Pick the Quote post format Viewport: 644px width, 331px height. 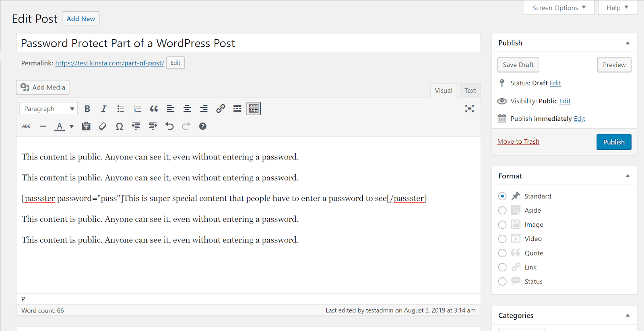502,253
